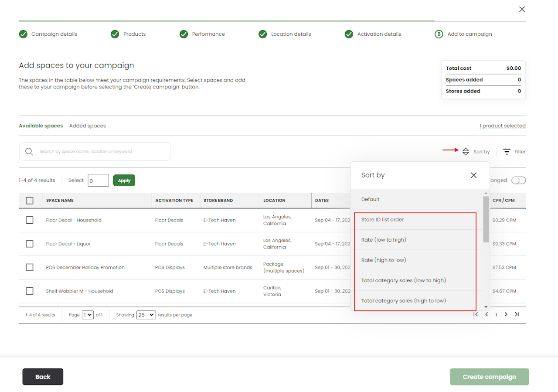Jump to the last page icon
The image size is (558, 392).
point(517,314)
